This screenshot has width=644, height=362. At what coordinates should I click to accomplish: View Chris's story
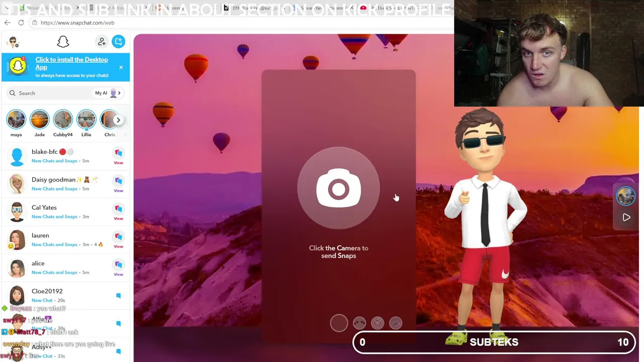coord(109,120)
